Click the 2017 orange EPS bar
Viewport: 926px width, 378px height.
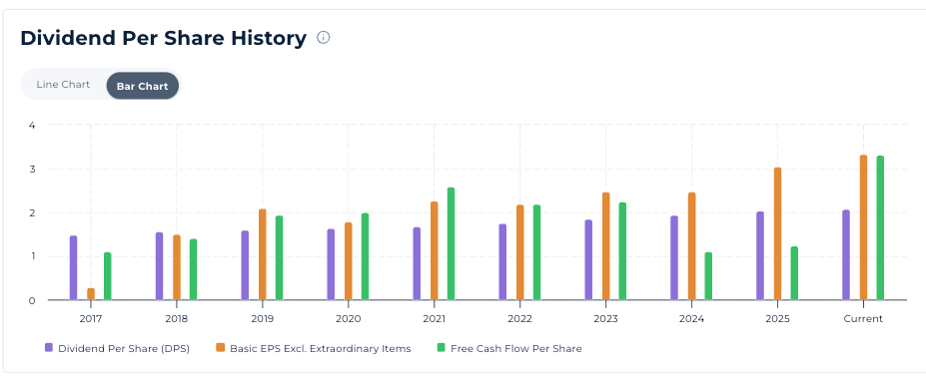click(91, 294)
